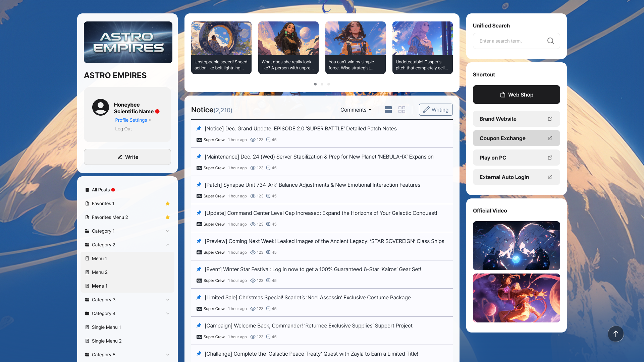The width and height of the screenshot is (644, 362).
Task: Open the Comments sort dropdown
Action: (x=356, y=110)
